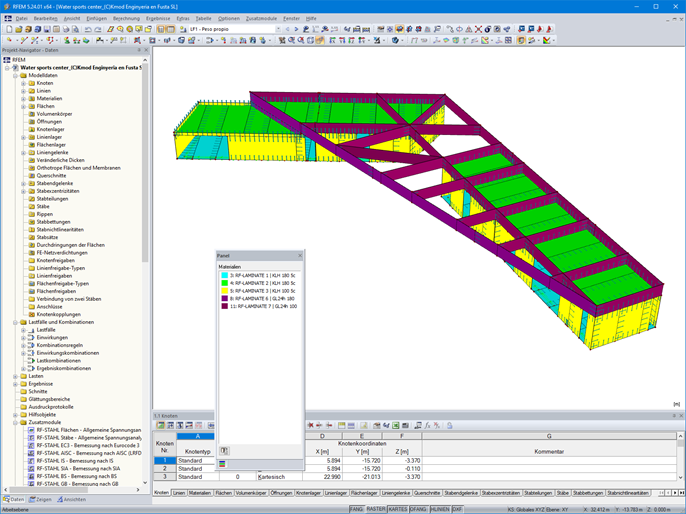Toggle RASTER grid in status bar

click(375, 510)
